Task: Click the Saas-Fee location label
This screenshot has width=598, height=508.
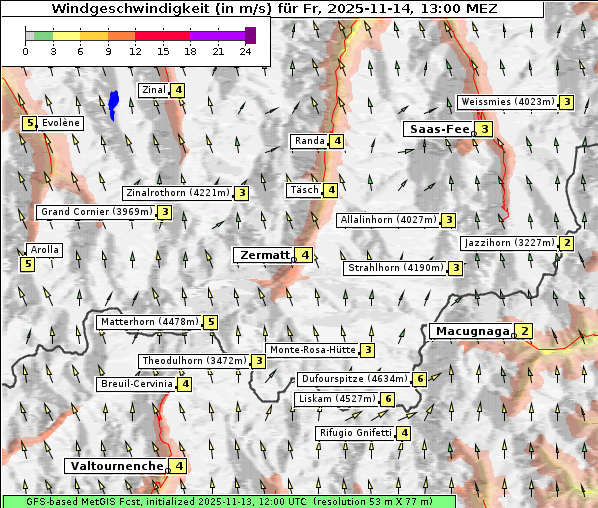Action: (x=440, y=129)
